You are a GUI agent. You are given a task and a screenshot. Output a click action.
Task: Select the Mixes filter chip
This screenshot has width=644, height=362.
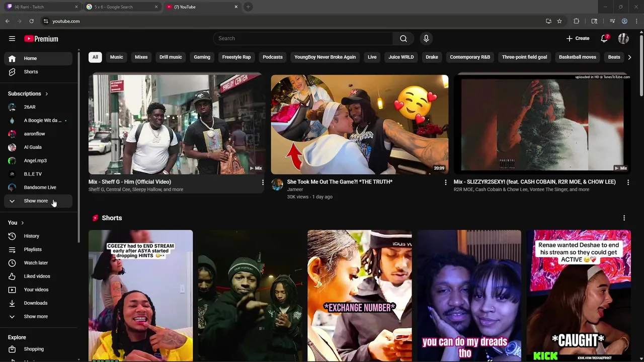[141, 57]
